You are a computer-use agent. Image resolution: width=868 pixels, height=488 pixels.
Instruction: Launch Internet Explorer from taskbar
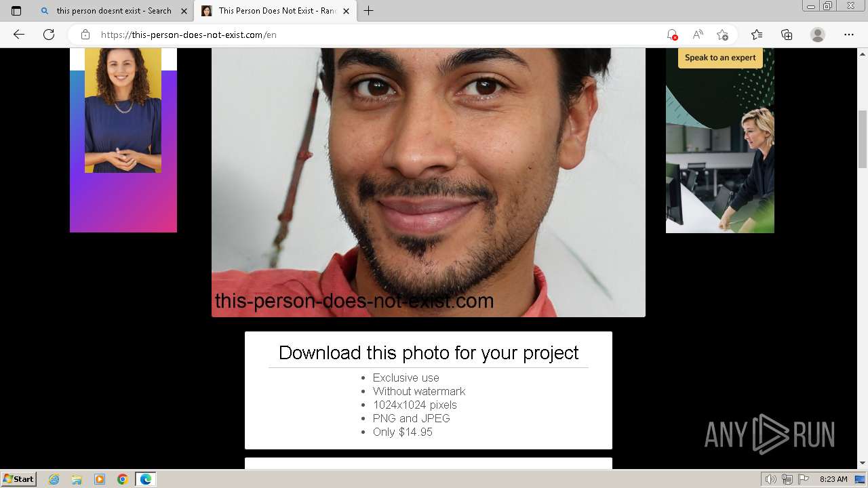[x=54, y=479]
